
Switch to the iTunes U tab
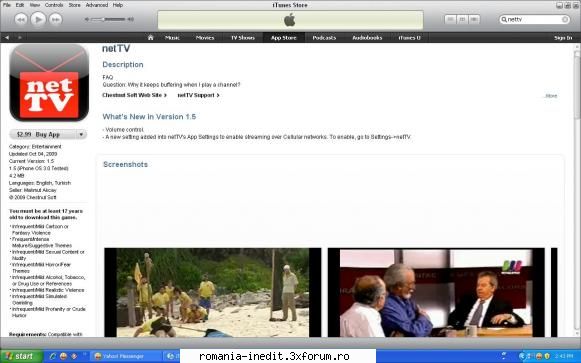pos(409,37)
